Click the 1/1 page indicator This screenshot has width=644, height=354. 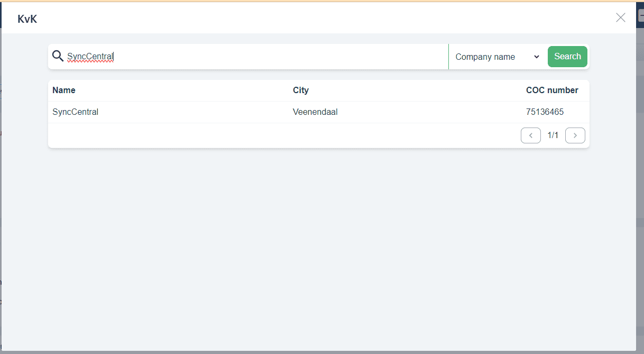pyautogui.click(x=553, y=135)
